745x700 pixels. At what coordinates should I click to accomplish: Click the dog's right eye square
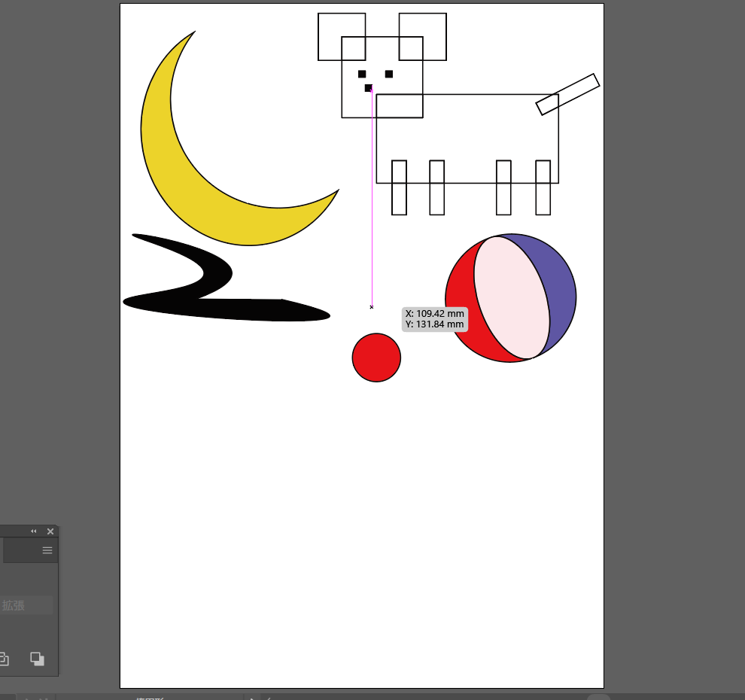(389, 74)
